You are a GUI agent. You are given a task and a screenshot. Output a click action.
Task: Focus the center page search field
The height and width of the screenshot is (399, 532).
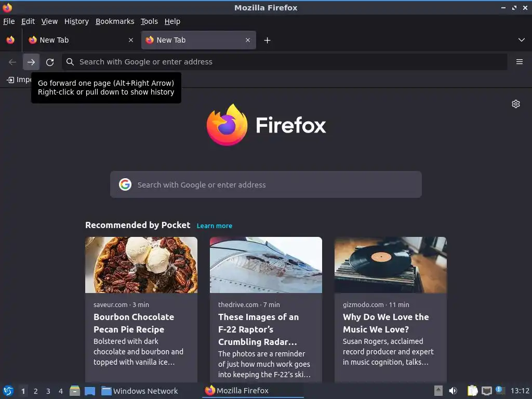265,184
